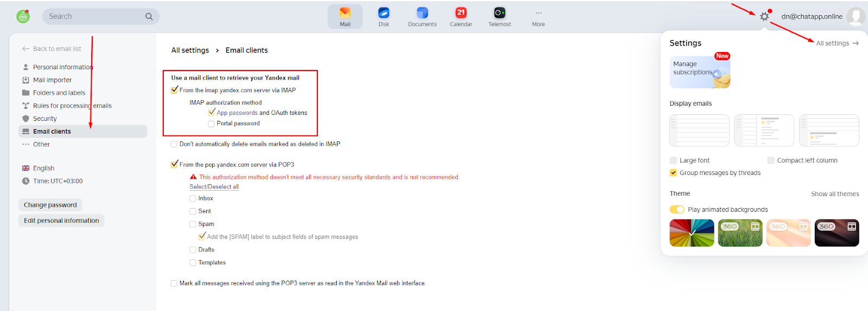This screenshot has width=868, height=311.
Task: Toggle pop.yandex.com server via POP3 checkbox
Action: click(x=174, y=164)
